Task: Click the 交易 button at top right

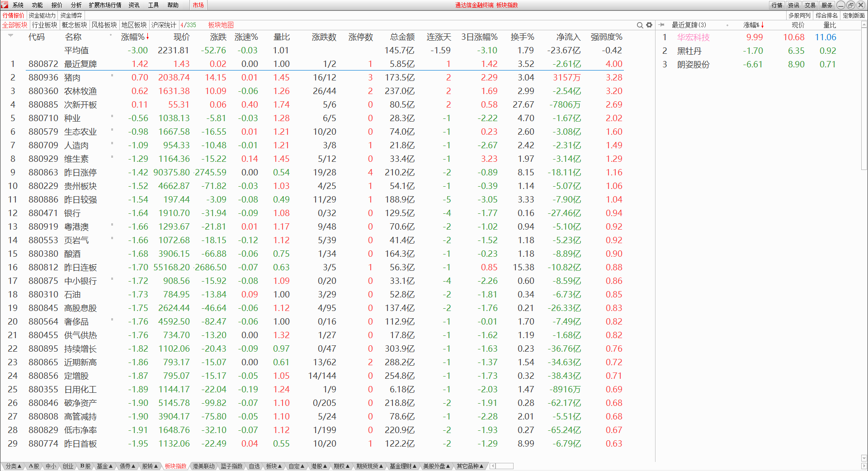Action: pyautogui.click(x=810, y=5)
